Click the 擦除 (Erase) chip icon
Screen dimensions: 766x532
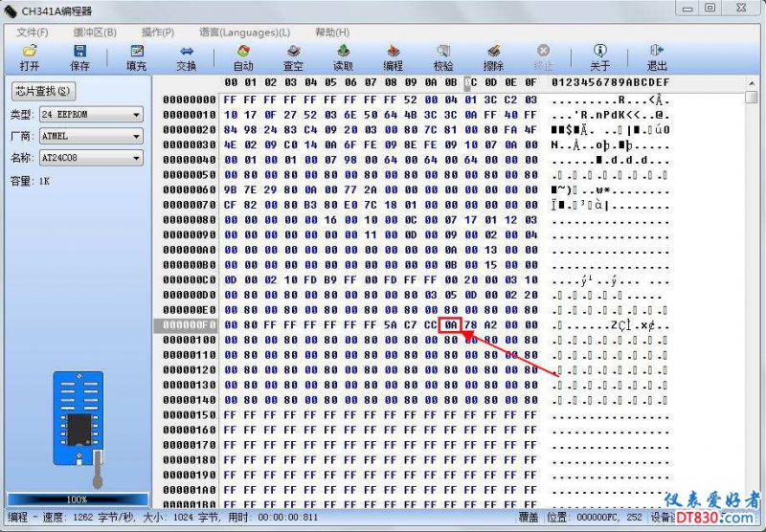tap(493, 56)
